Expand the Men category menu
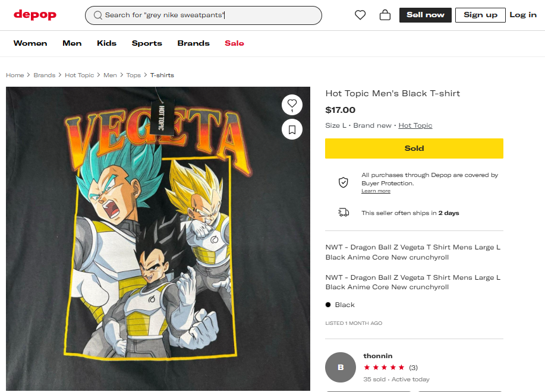Screen dimensions: 545x392 point(72,43)
